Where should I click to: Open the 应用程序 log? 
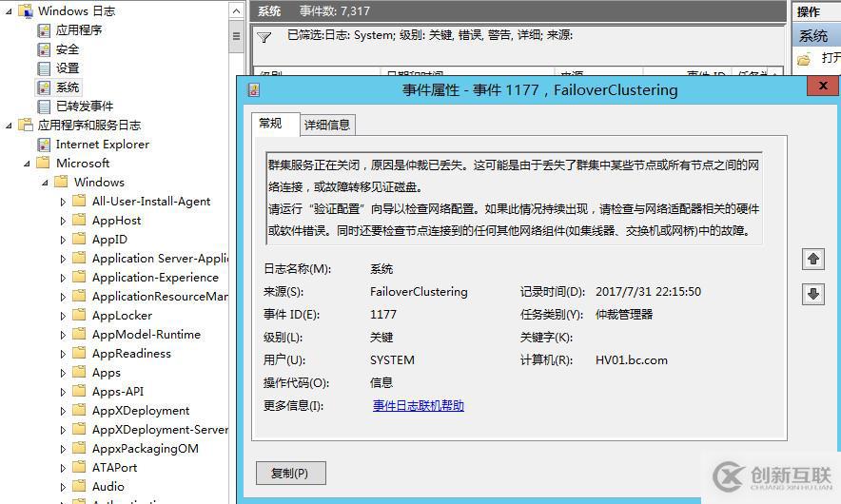click(79, 30)
